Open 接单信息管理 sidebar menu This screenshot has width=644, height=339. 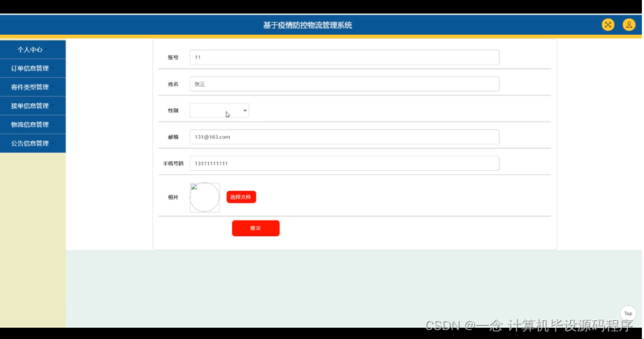33,106
